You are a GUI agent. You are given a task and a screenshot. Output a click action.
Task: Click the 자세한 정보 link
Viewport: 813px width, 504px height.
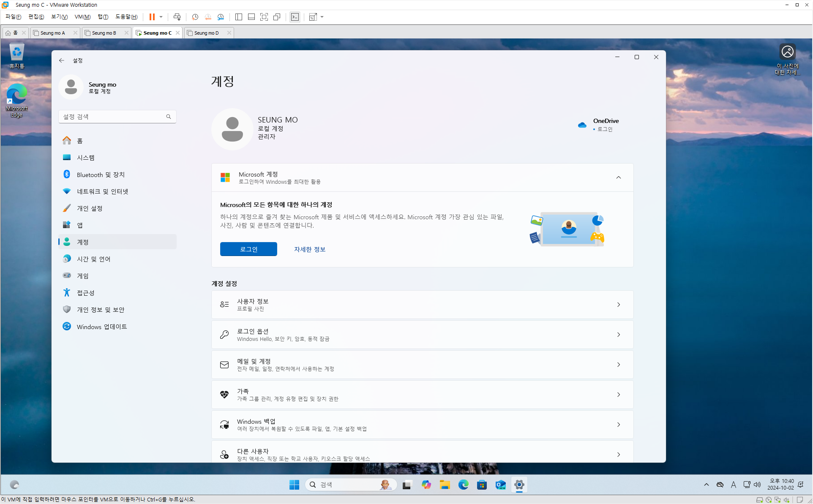pos(310,249)
